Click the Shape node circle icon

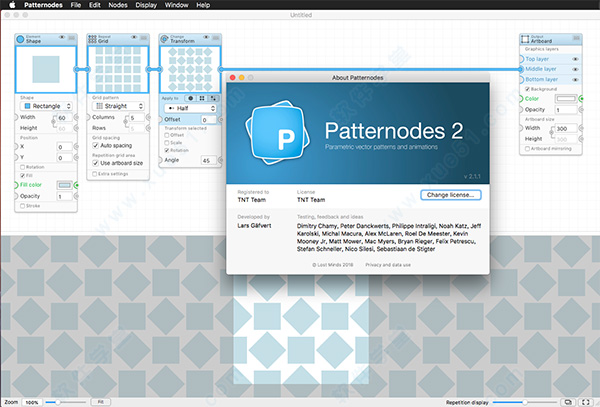coord(20,39)
